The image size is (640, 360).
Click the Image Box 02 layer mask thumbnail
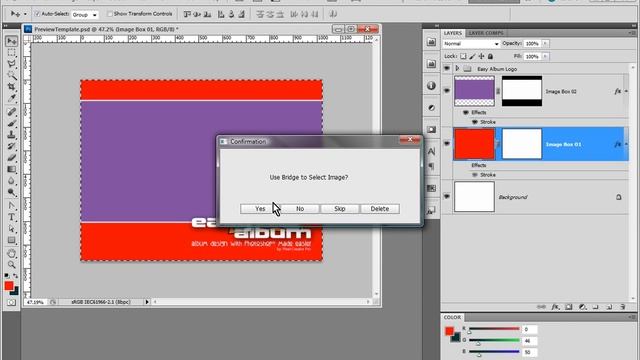(522, 91)
